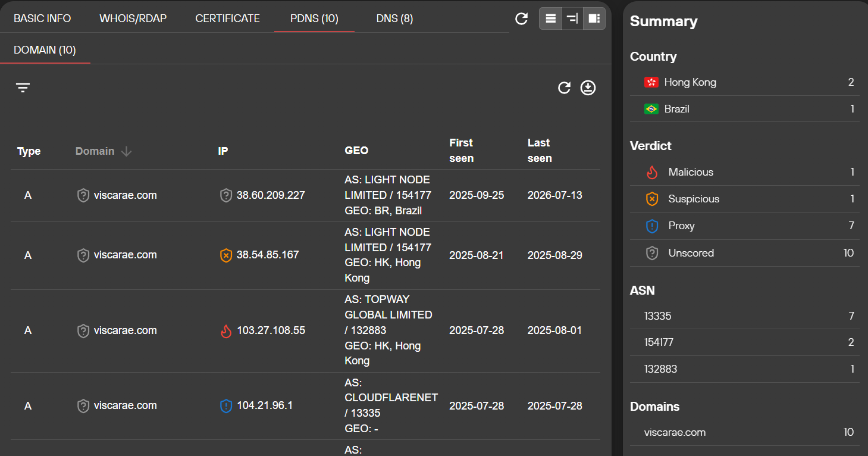The height and width of the screenshot is (456, 868).
Task: Click the Unscored verdict shield icon
Action: tap(652, 253)
